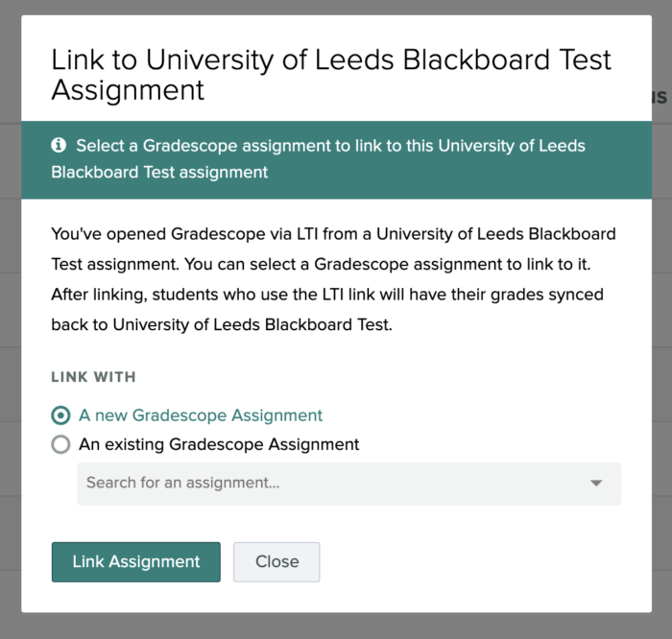Image resolution: width=672 pixels, height=639 pixels.
Task: Click the green banner instruction text
Action: tap(330, 159)
